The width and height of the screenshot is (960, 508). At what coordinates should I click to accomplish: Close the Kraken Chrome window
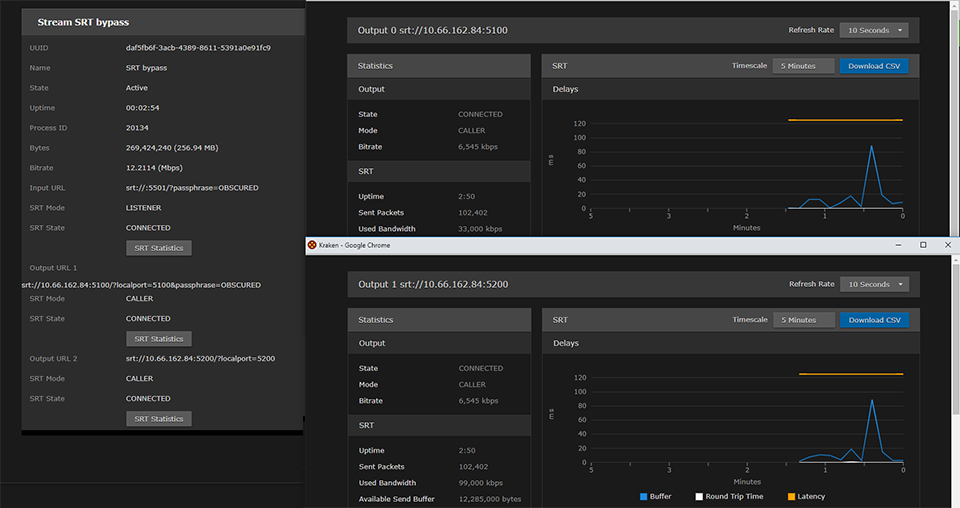[947, 245]
